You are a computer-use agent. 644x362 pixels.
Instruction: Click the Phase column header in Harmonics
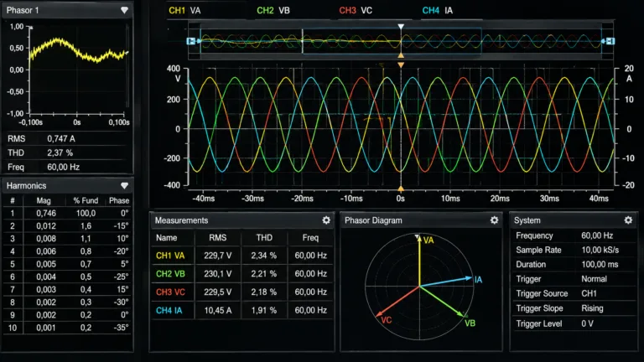coord(119,201)
